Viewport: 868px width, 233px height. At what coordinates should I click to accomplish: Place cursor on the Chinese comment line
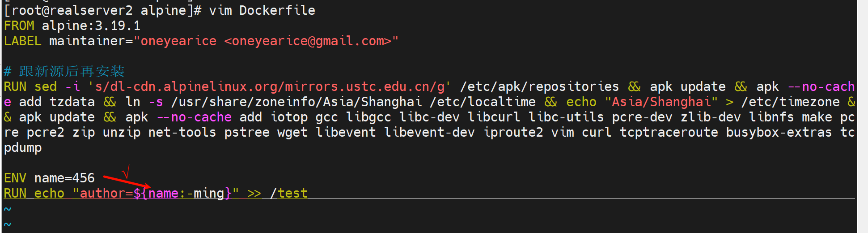click(72, 71)
